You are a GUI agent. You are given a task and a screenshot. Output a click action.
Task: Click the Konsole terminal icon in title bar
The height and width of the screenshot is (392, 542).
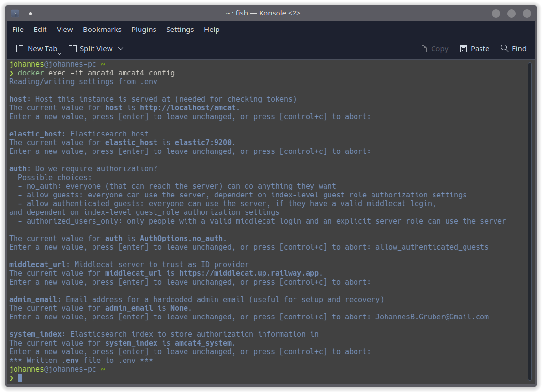pos(15,13)
